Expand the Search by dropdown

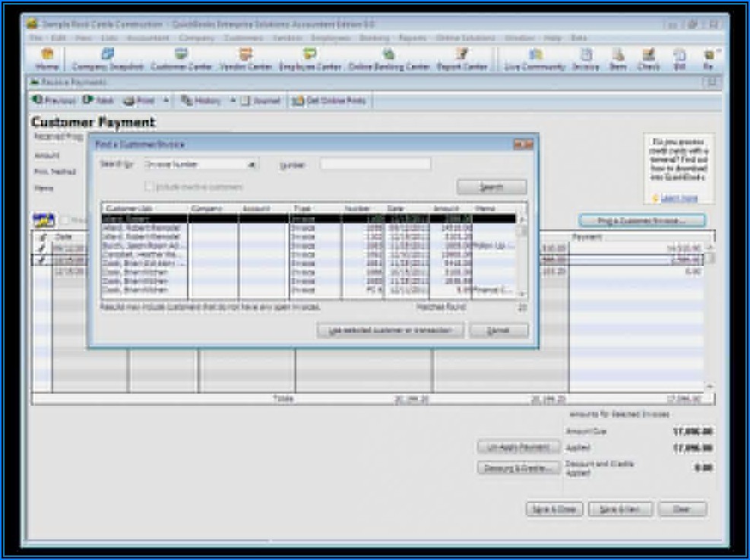point(252,164)
